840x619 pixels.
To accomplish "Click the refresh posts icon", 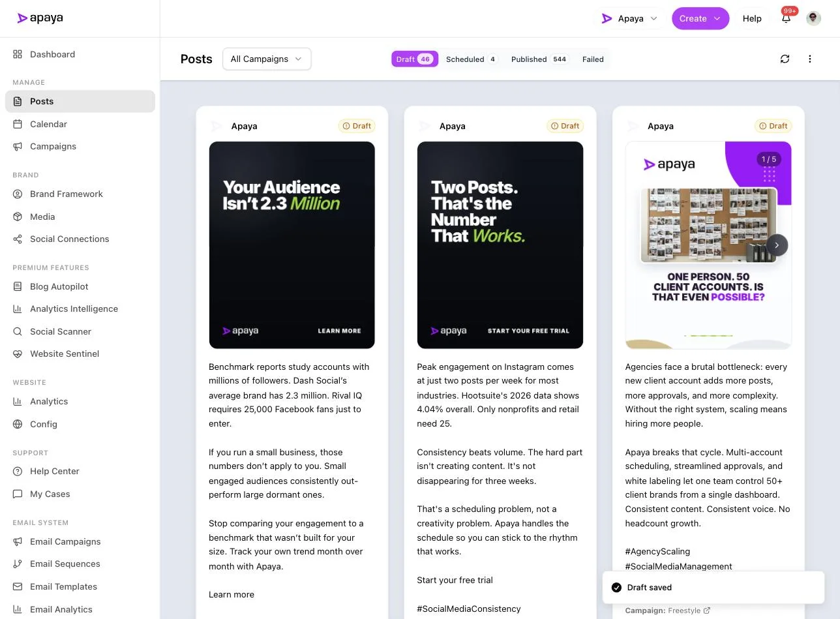I will click(785, 59).
